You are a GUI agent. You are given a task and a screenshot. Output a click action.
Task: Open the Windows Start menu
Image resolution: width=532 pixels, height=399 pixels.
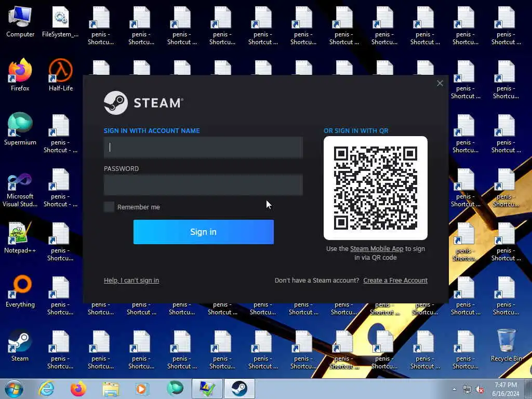(14, 389)
